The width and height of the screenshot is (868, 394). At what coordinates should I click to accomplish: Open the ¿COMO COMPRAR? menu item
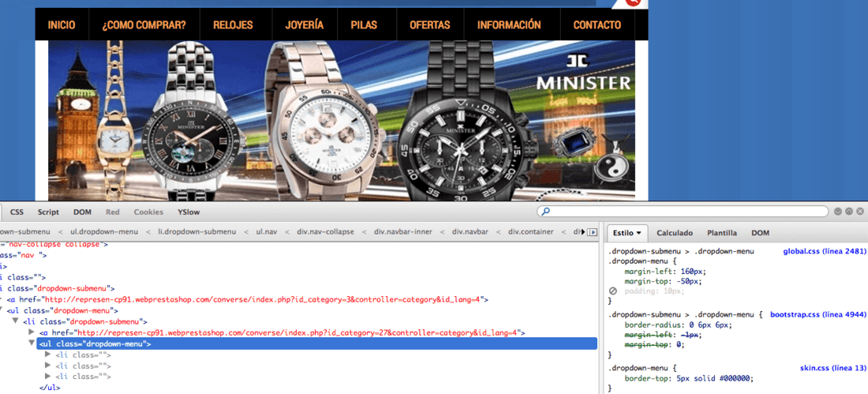point(144,25)
